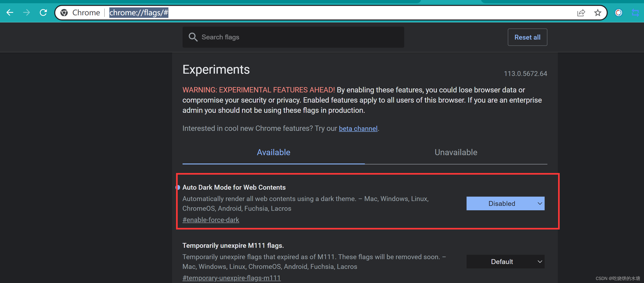Switch to the Unavailable tab

click(455, 152)
